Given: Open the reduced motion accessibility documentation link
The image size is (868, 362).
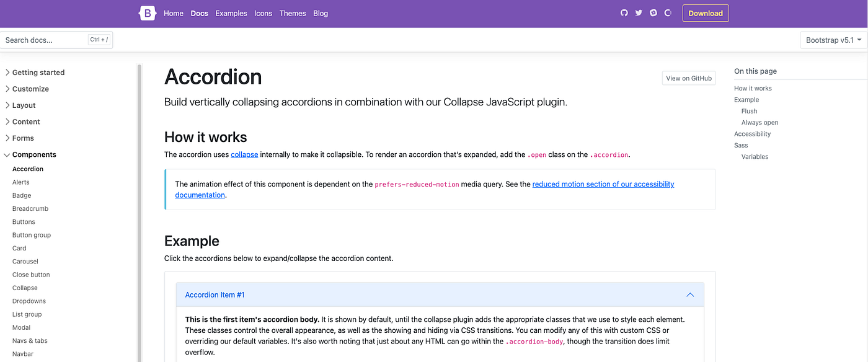Looking at the screenshot, I should pyautogui.click(x=603, y=183).
